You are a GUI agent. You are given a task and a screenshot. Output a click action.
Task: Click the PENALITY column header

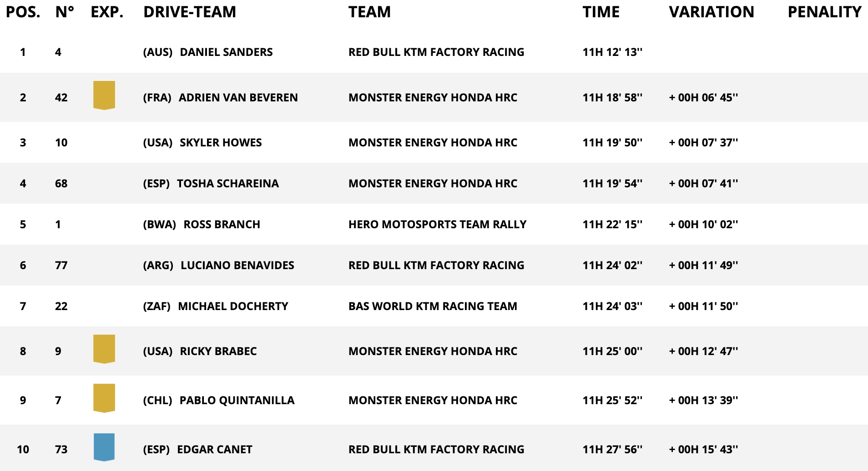coord(824,12)
